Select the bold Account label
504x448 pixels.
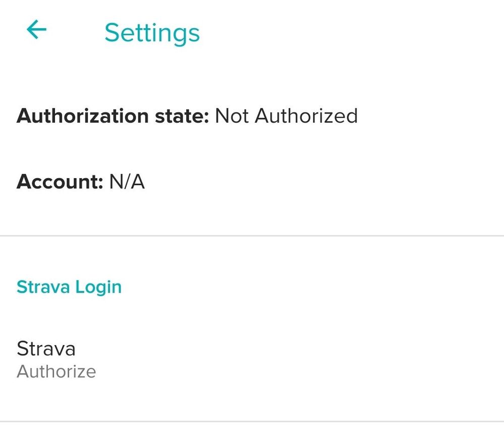coord(60,182)
